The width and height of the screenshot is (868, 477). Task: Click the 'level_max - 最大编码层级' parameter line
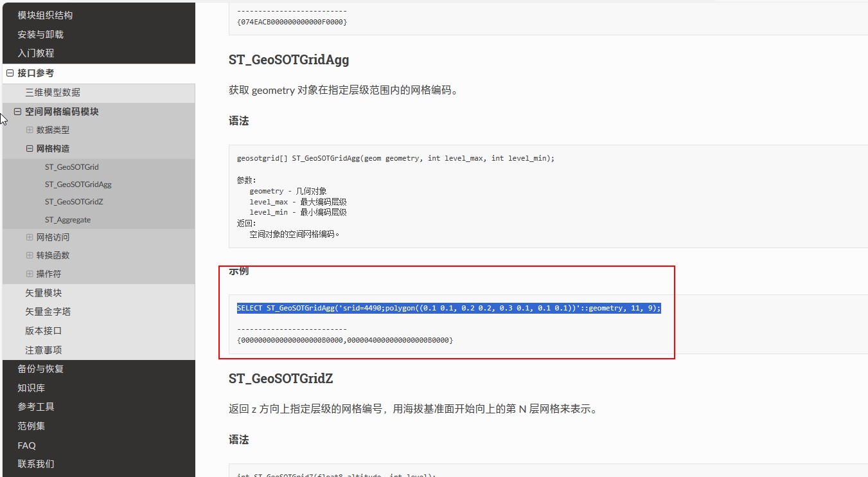point(298,202)
